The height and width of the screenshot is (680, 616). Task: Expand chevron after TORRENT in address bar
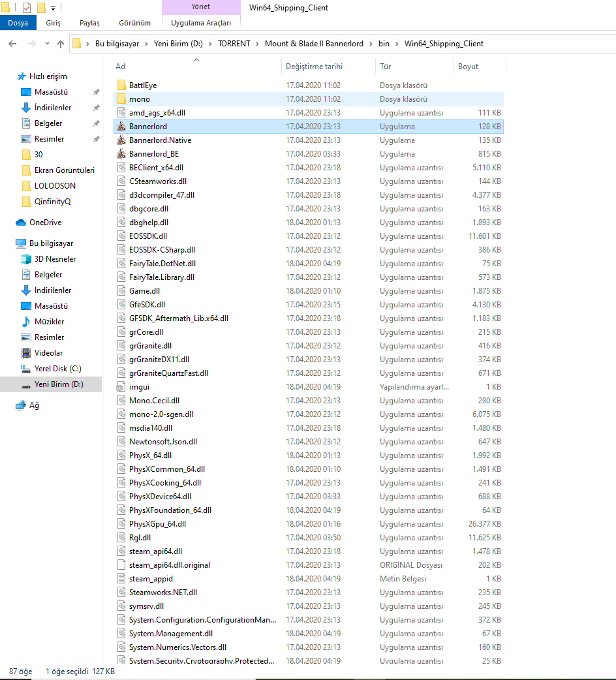pyautogui.click(x=257, y=44)
